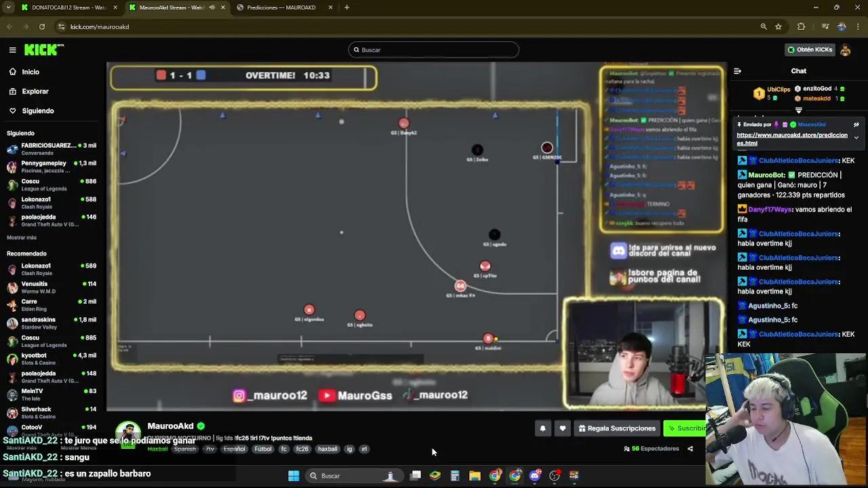Click the 'Haxball' category tag below the stream
This screenshot has height=488, width=868.
[x=157, y=449]
